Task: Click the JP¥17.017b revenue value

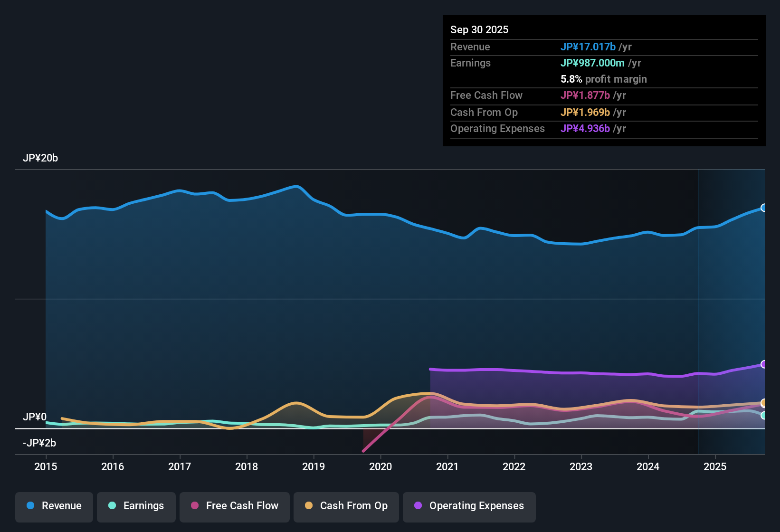Action: [588, 47]
